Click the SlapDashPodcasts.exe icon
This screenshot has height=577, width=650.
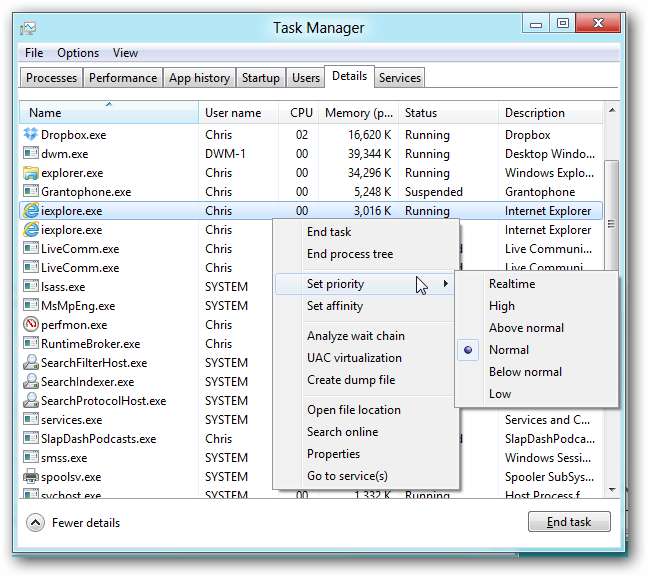31,438
